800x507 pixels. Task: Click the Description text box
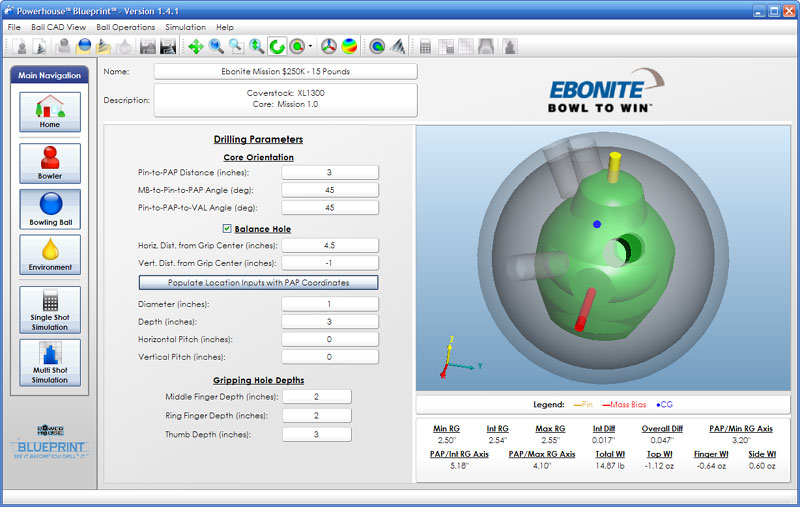coord(286,100)
